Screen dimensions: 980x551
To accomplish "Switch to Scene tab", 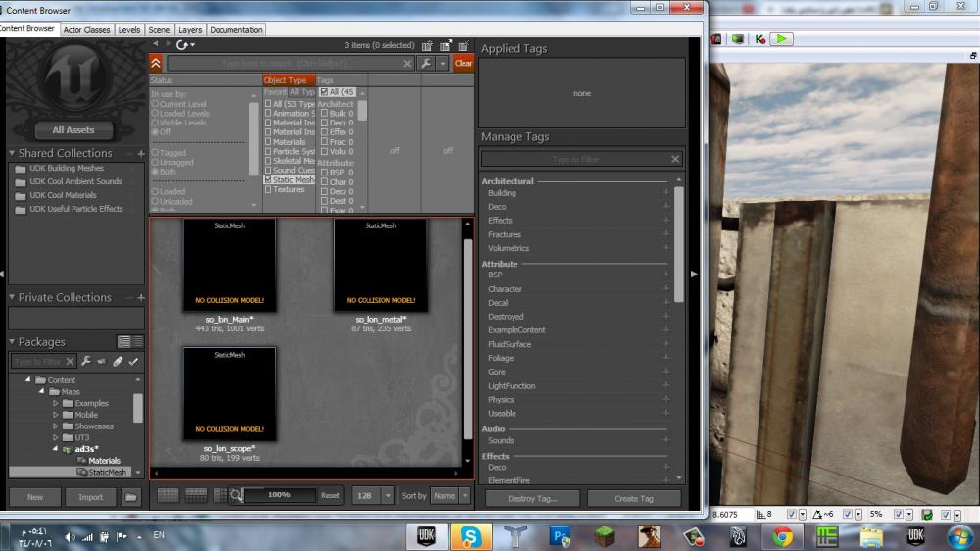I will click(x=159, y=30).
